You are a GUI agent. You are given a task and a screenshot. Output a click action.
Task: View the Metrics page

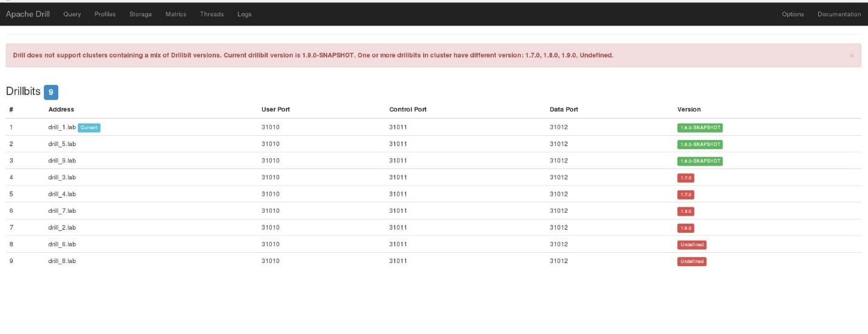point(176,15)
